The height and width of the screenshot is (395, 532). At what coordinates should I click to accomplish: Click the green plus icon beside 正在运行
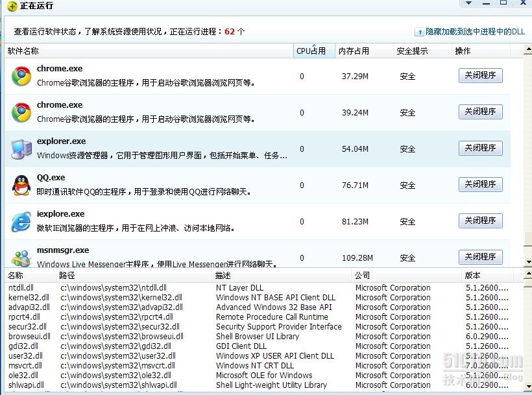tap(12, 6)
